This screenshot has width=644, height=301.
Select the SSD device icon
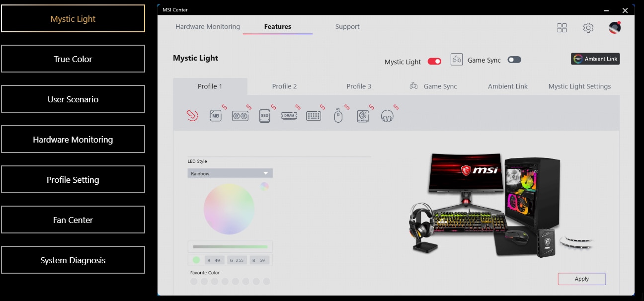pos(265,116)
